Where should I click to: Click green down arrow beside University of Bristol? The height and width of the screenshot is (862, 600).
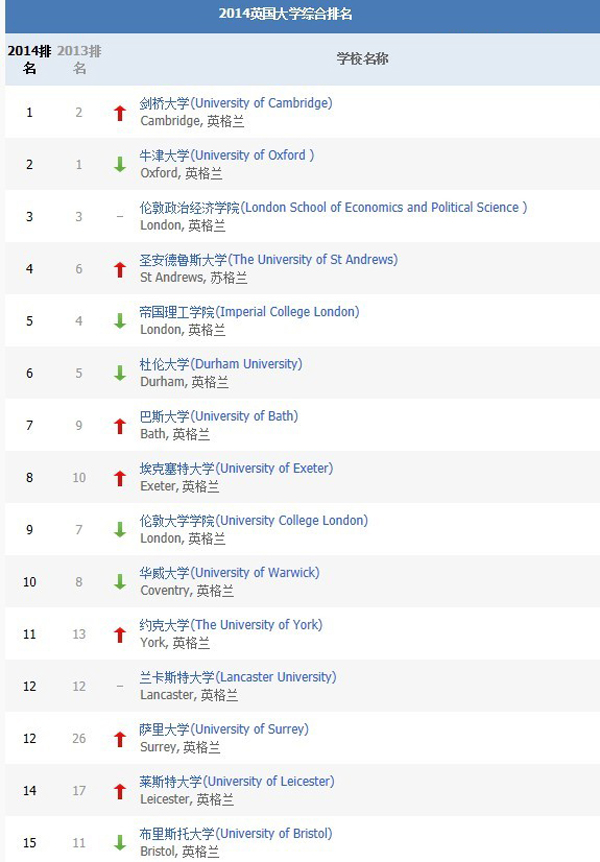pyautogui.click(x=120, y=843)
